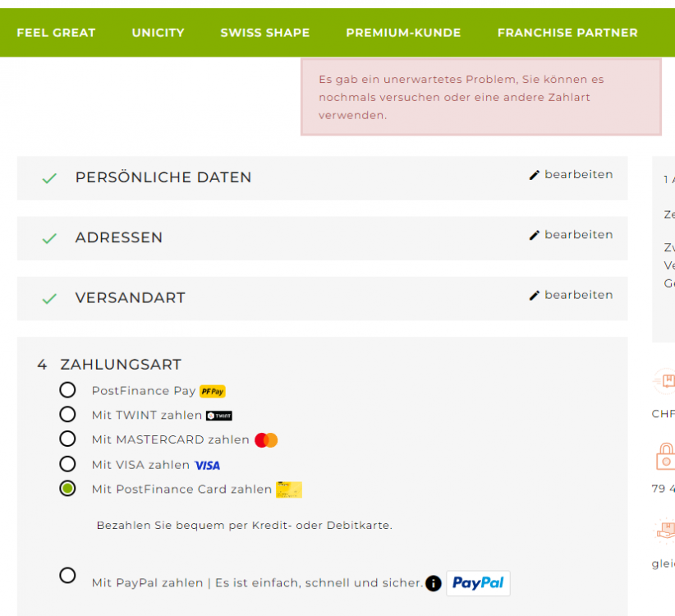This screenshot has height=616, width=675.
Task: Click the TWINT payment logo icon
Action: click(x=219, y=416)
